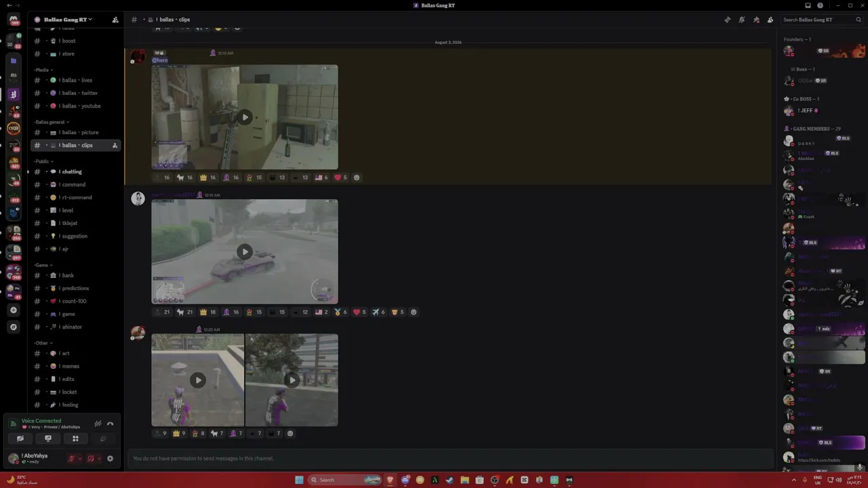Toggle flag reaction with count 6
The image size is (868, 488).
321,178
